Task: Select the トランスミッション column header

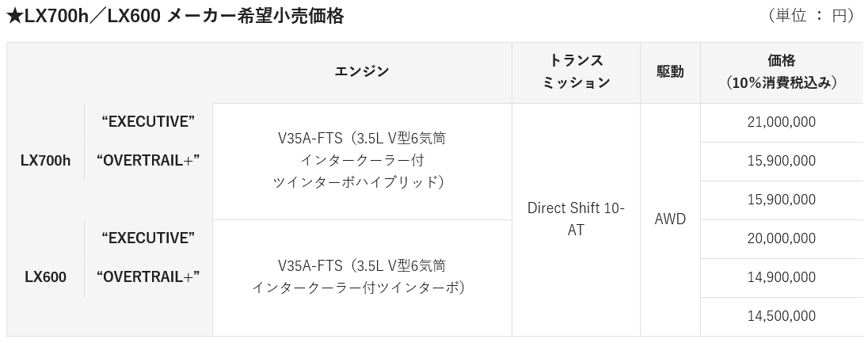Action: coord(576,71)
